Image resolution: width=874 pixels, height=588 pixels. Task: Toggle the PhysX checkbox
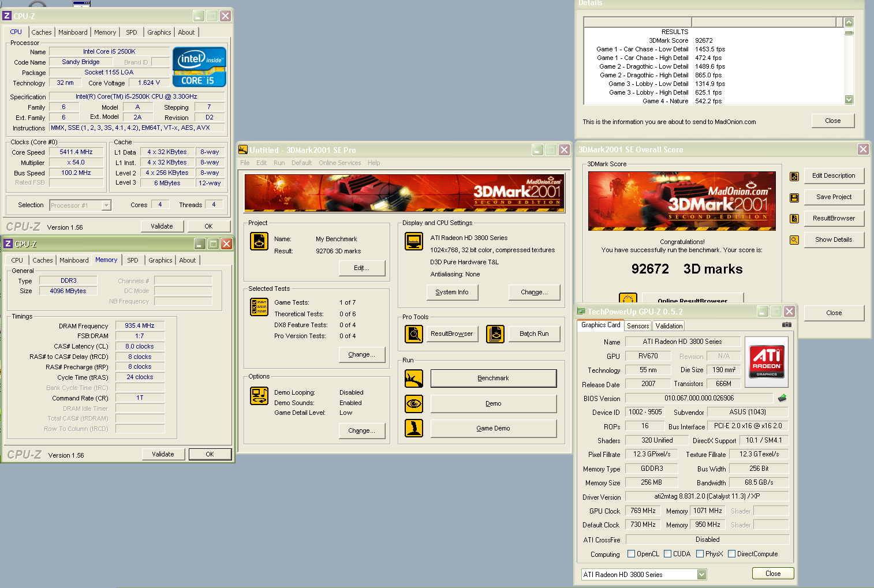pyautogui.click(x=700, y=554)
